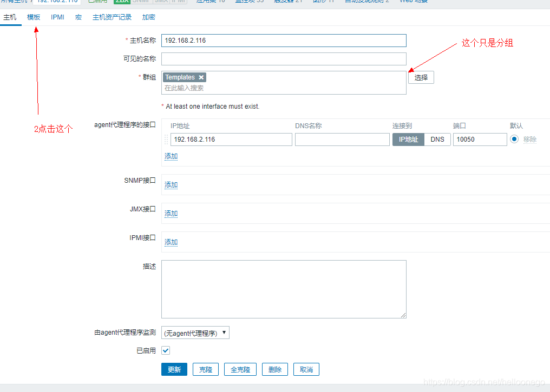This screenshot has width=550, height=392.
Task: Click the 全克隆 button
Action: [240, 369]
